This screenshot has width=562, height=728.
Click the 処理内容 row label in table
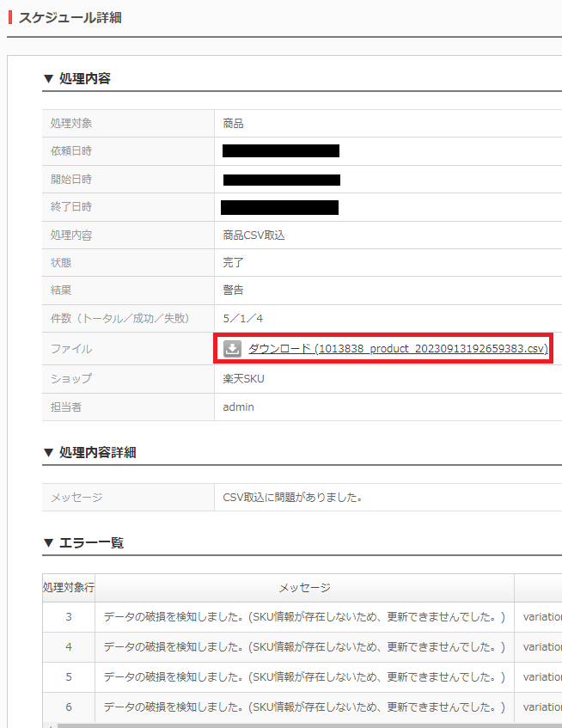pyautogui.click(x=71, y=236)
